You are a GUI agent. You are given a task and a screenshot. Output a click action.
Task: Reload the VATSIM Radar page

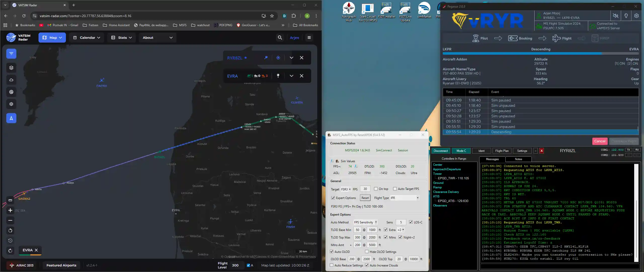point(24,16)
